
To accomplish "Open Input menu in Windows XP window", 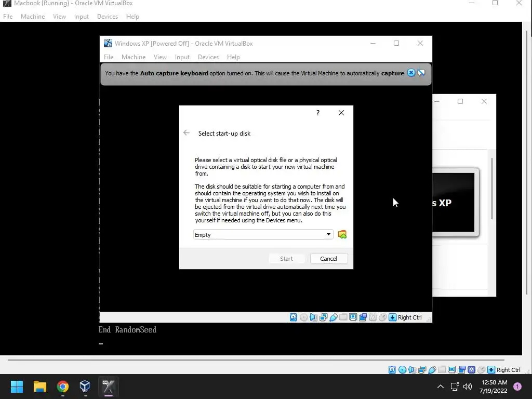I will click(182, 57).
